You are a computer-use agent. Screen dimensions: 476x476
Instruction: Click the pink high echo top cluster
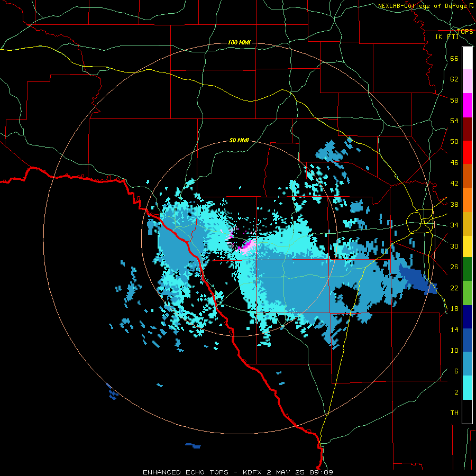coord(248,245)
